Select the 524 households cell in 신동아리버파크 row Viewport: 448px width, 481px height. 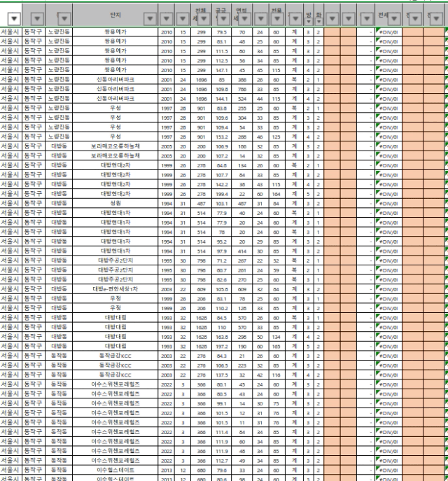coord(242,99)
